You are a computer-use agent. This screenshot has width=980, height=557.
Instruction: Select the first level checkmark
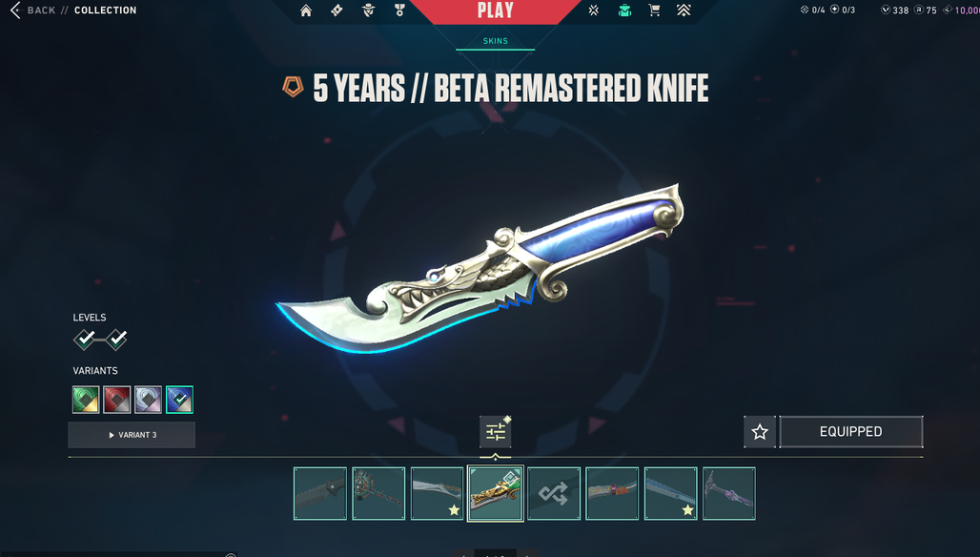(x=85, y=340)
